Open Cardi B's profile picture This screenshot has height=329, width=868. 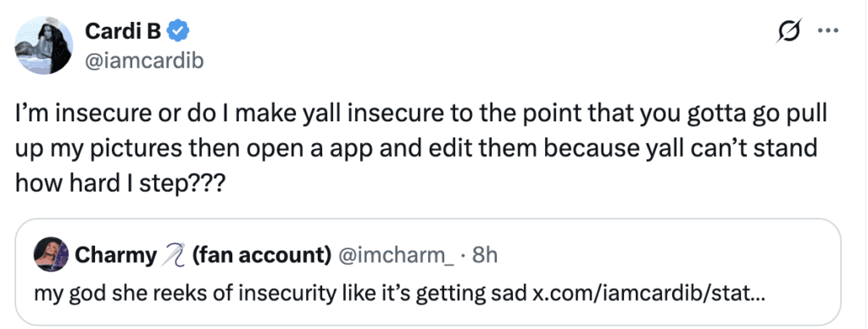point(44,46)
